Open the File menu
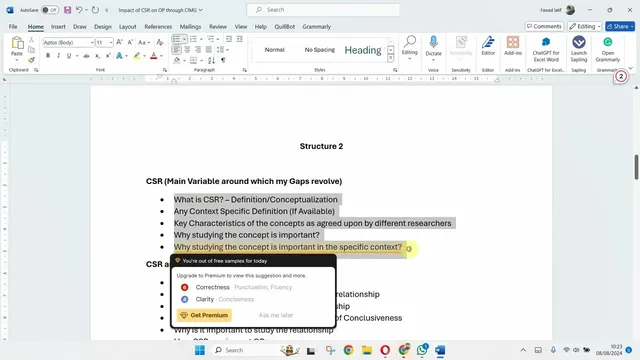The width and height of the screenshot is (640, 360). point(13,27)
